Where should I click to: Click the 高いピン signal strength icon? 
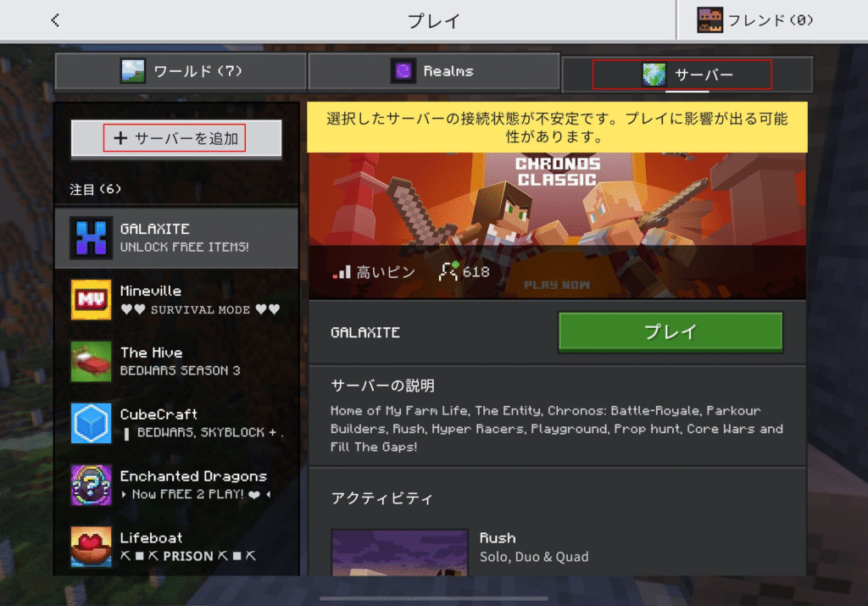pos(342,272)
